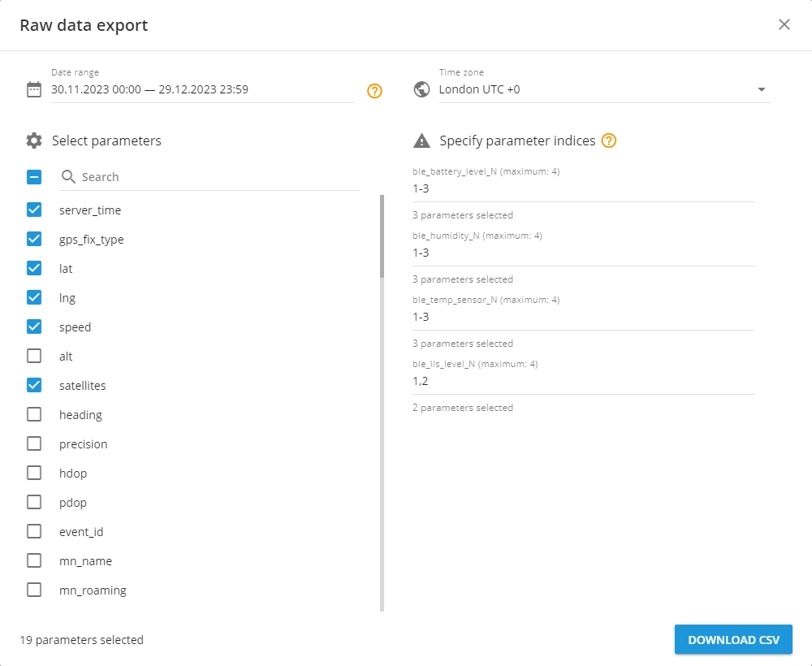
Task: Open the Time zone dropdown
Action: 762,89
